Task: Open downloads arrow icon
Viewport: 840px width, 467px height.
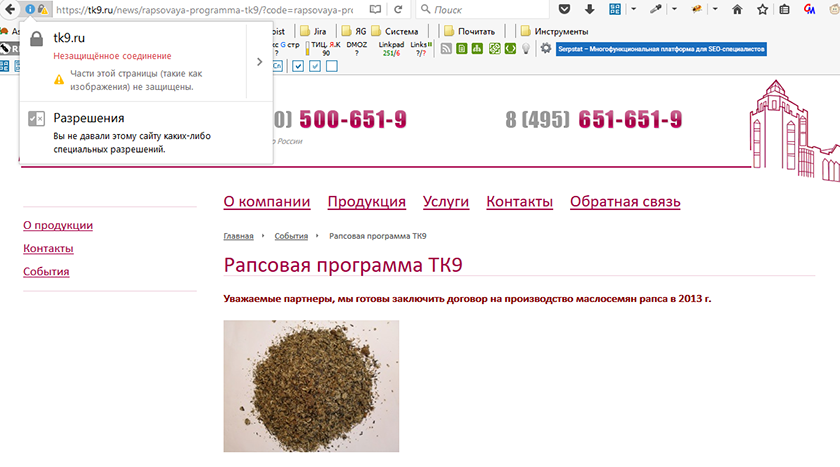Action: [x=589, y=9]
